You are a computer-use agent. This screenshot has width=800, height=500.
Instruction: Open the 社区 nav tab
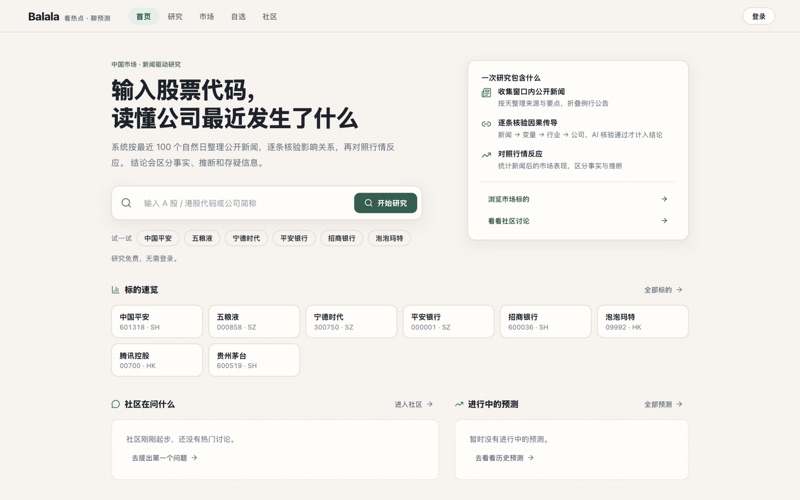click(270, 17)
